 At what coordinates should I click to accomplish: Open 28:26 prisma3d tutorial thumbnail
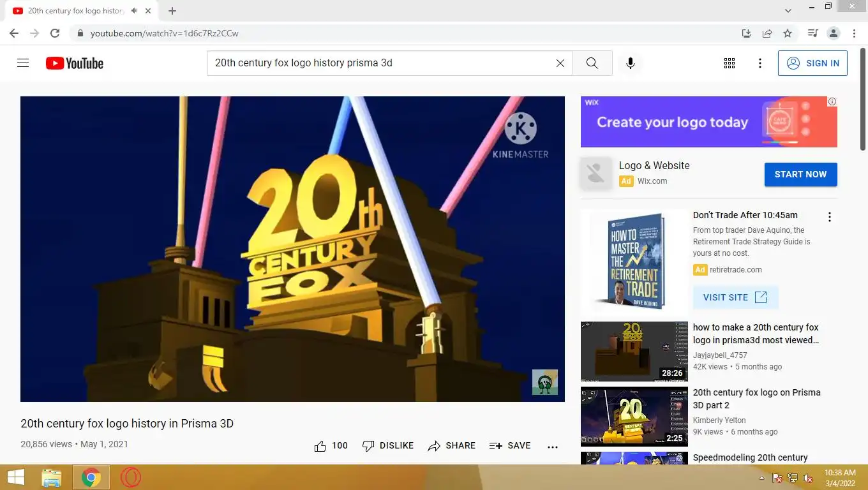[x=634, y=352]
